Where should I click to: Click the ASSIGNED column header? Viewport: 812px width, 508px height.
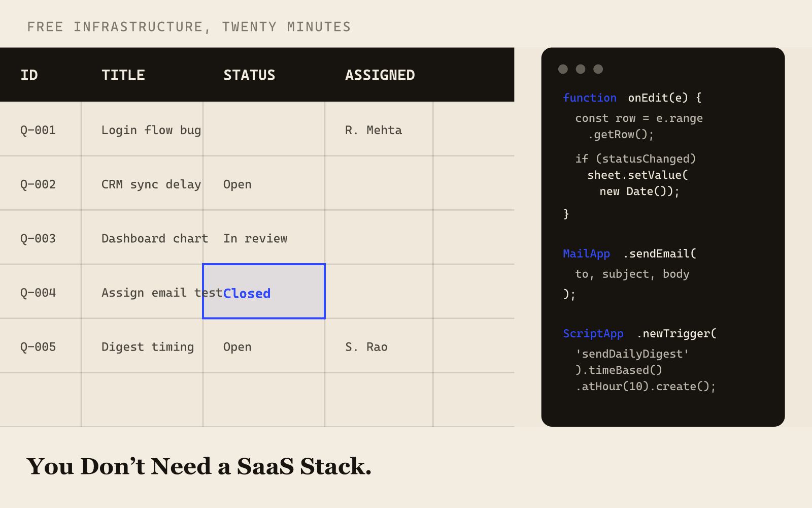(380, 75)
